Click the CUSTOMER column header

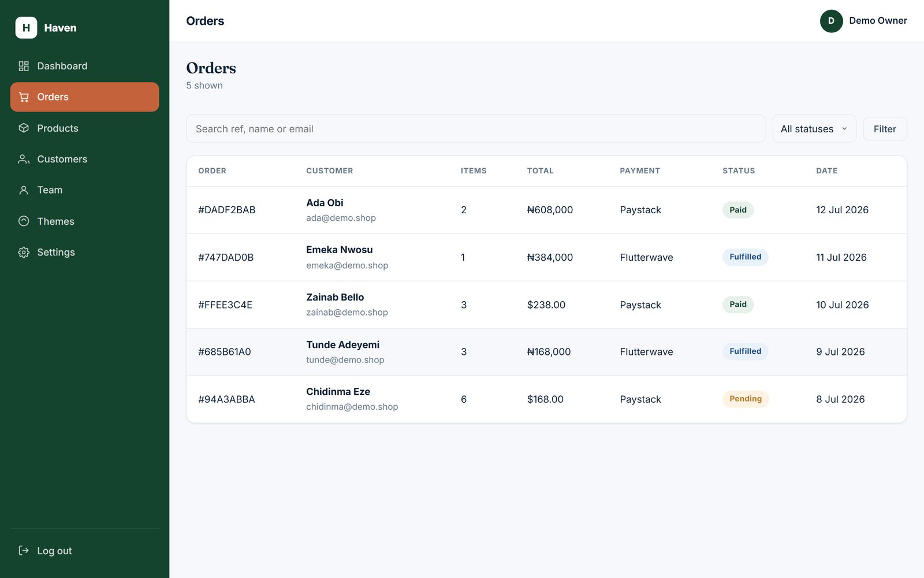(329, 171)
